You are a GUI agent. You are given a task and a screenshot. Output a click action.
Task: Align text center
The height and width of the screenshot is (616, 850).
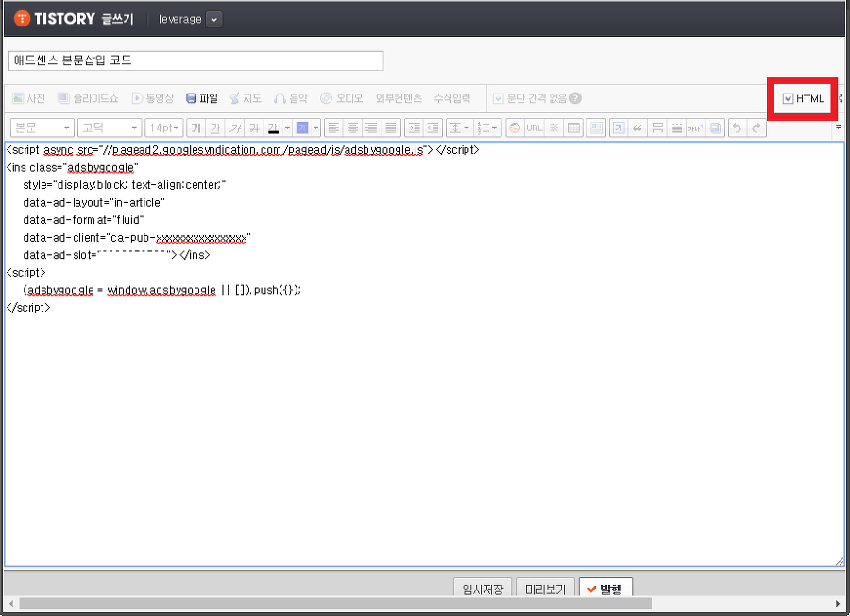click(x=352, y=128)
